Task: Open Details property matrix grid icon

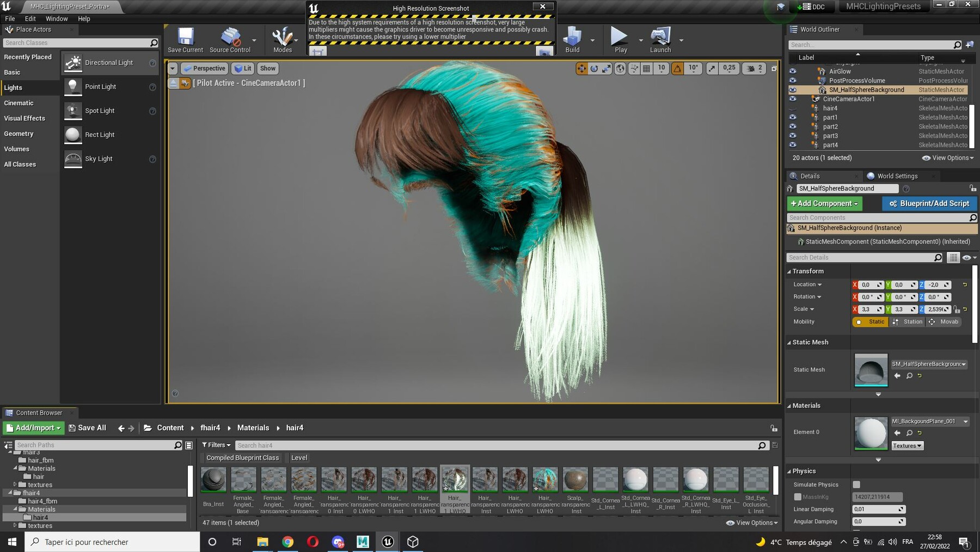Action: click(x=953, y=258)
